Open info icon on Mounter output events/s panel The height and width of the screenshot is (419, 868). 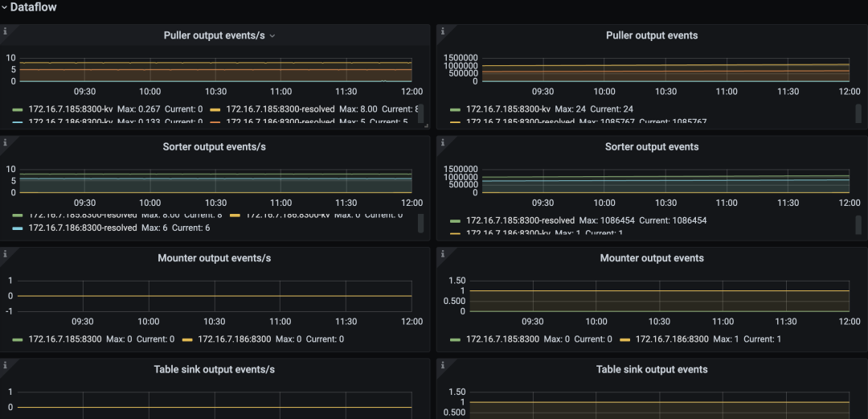(5, 253)
